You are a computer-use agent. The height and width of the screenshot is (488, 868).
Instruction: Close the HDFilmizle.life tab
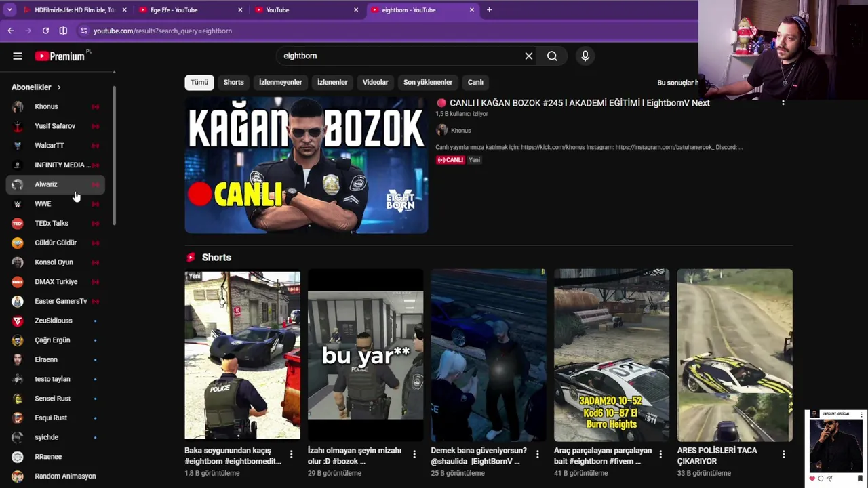[x=124, y=10]
